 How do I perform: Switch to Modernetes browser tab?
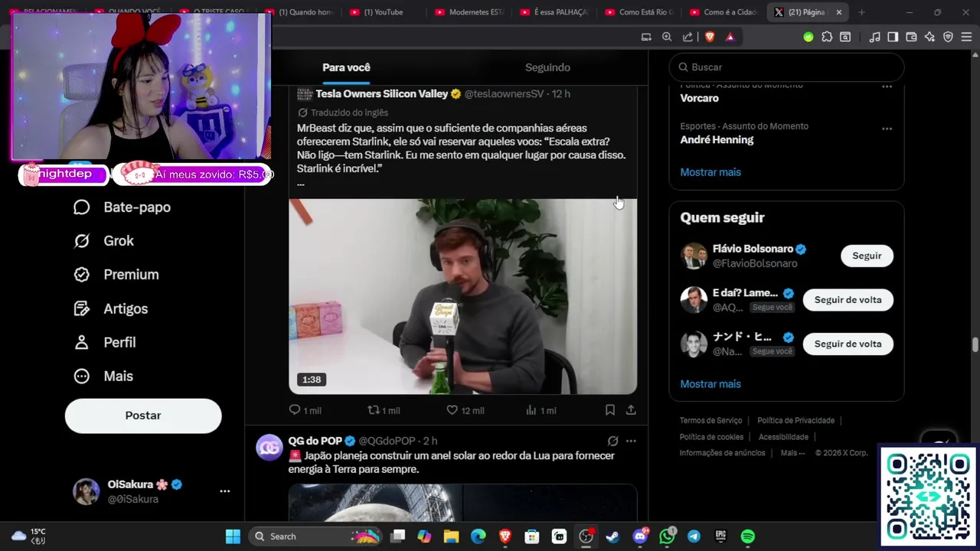tap(469, 12)
